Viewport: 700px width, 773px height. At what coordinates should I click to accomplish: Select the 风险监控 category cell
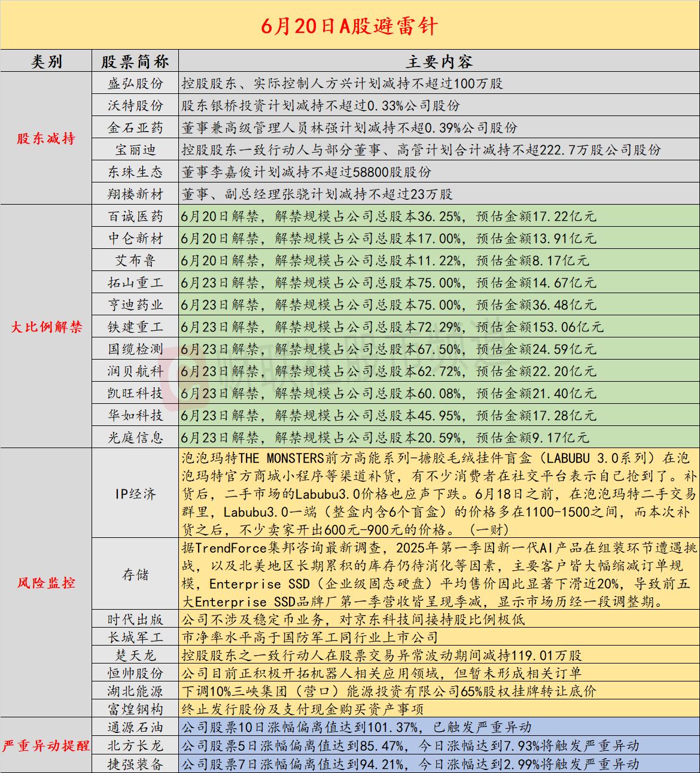[46, 583]
